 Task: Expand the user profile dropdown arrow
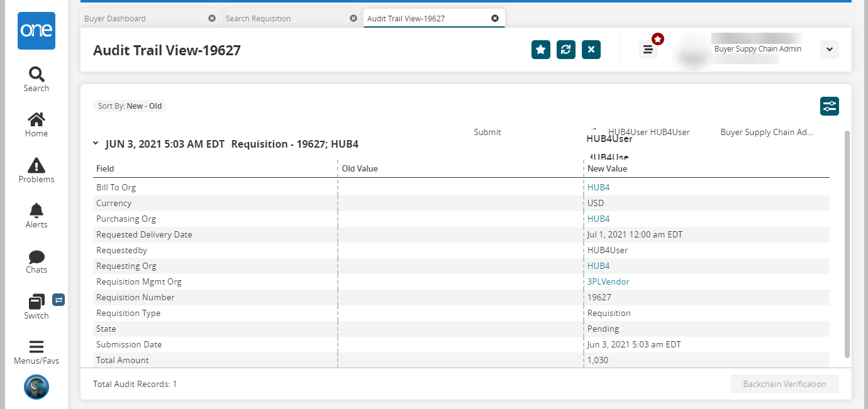[829, 50]
